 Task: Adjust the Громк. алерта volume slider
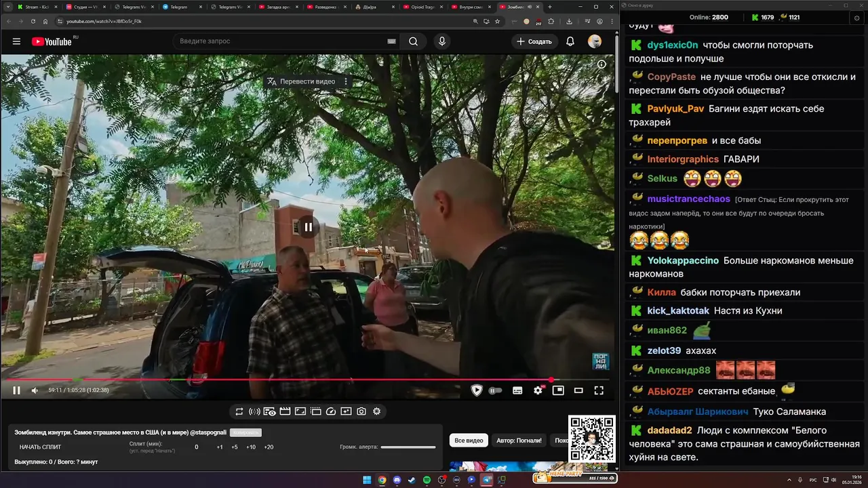408,447
